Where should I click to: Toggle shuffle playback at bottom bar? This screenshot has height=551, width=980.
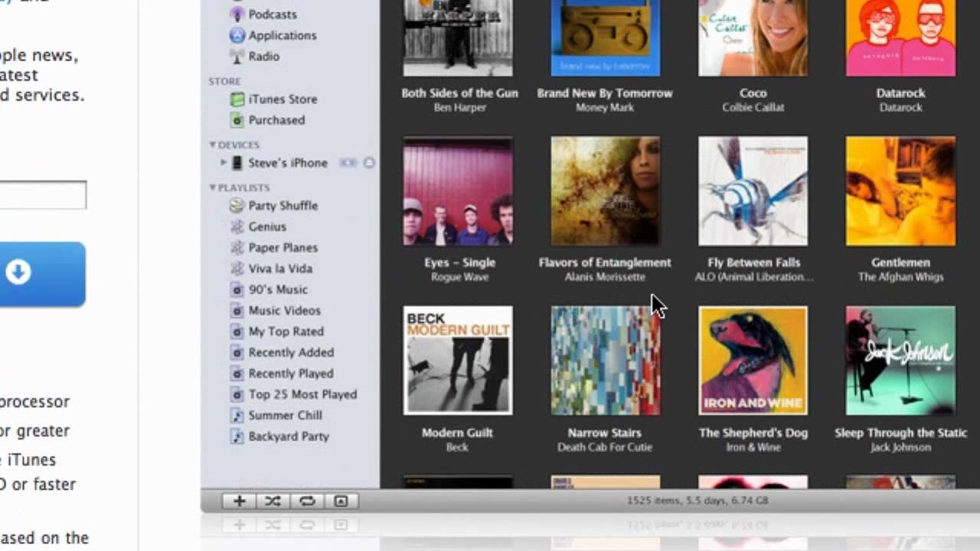point(273,501)
